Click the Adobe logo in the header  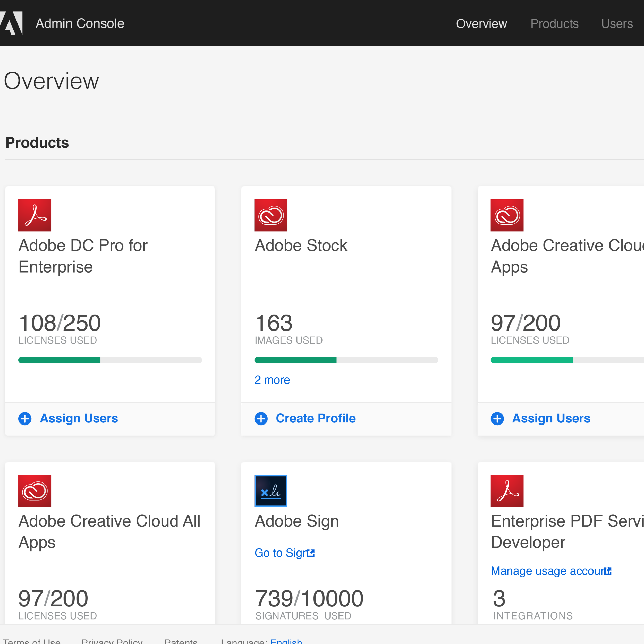coord(11,23)
